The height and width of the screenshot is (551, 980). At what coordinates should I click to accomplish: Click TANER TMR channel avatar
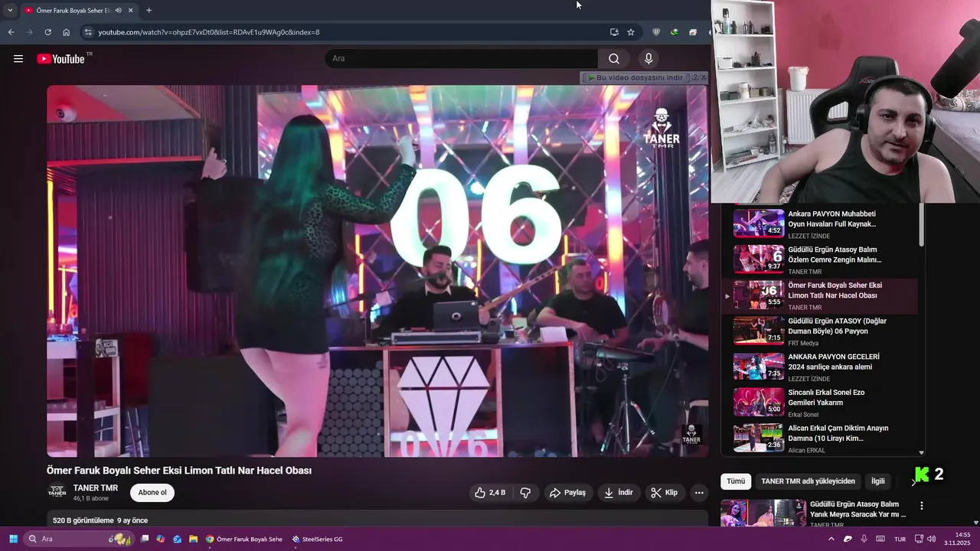[x=57, y=493]
